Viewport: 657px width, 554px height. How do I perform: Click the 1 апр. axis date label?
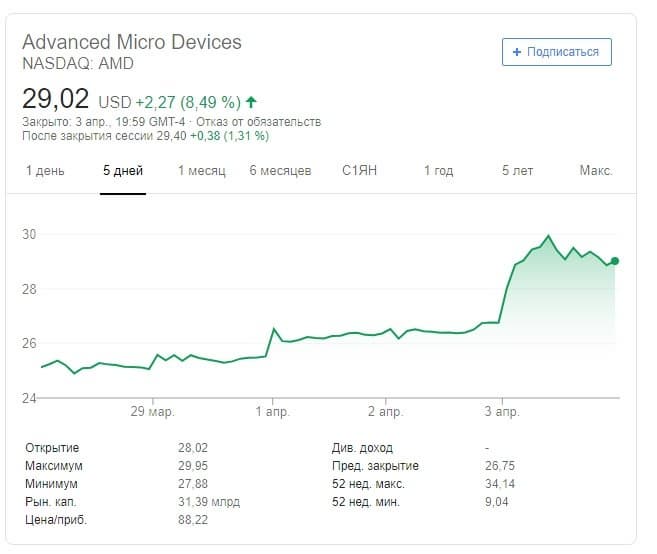point(272,412)
